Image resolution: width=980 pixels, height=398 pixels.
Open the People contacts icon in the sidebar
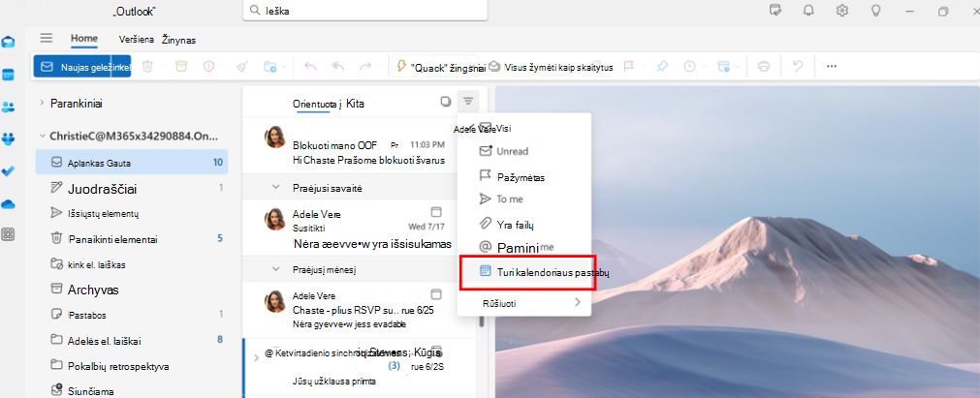pos(9,107)
